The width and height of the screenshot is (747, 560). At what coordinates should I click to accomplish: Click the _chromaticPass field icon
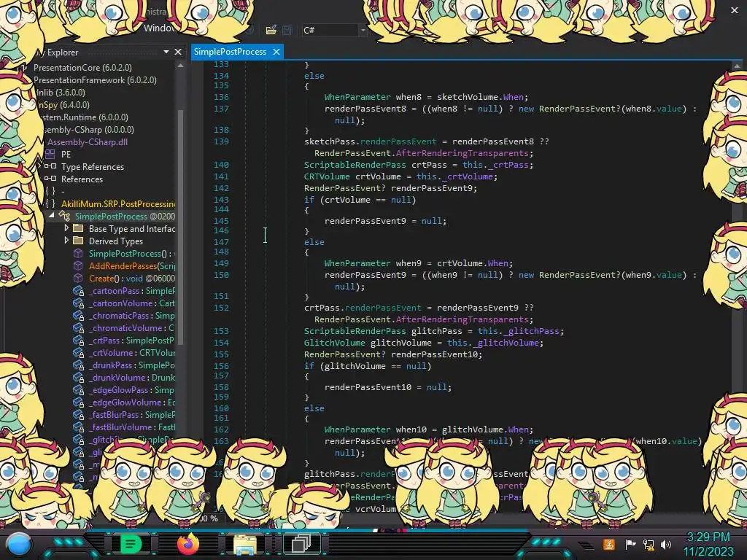(78, 315)
